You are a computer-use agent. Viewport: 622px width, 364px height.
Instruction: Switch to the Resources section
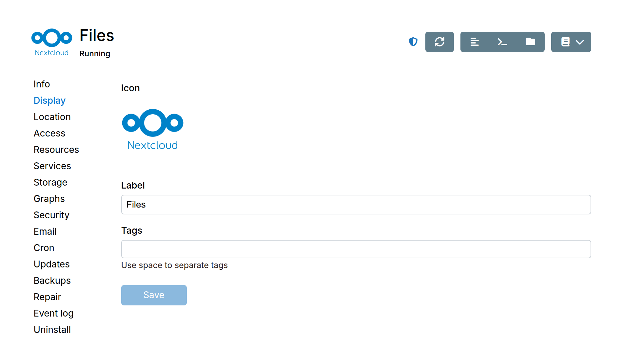[56, 150]
